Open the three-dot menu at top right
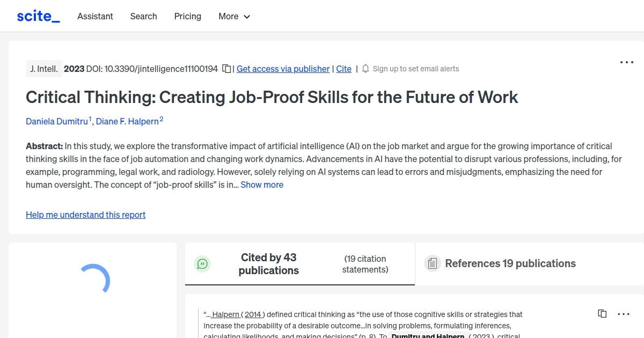Viewport: 644px width, 338px height. pos(626,62)
